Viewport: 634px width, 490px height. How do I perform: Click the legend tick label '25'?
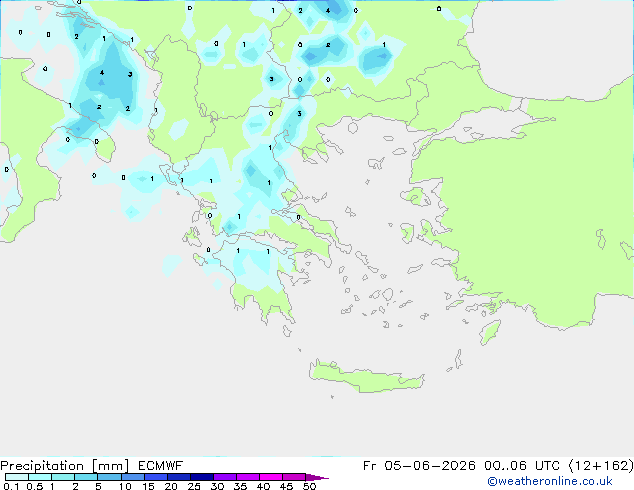click(x=194, y=486)
